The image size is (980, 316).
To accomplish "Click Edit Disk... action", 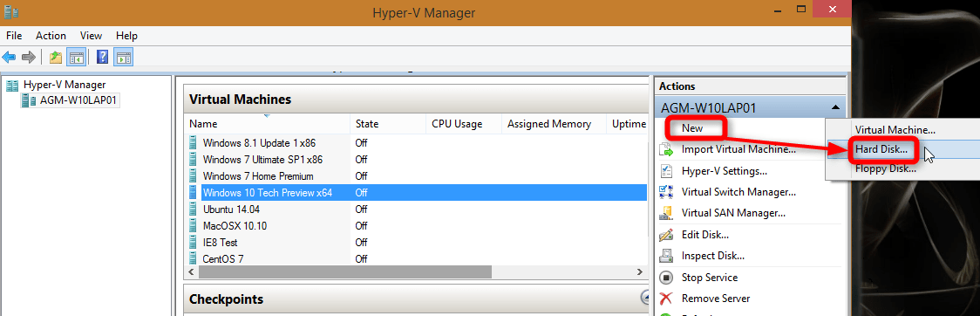I will click(705, 235).
